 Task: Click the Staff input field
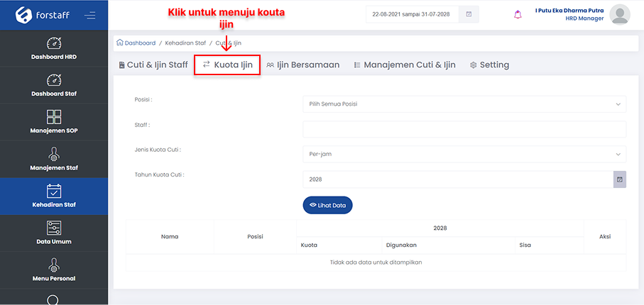pyautogui.click(x=464, y=129)
